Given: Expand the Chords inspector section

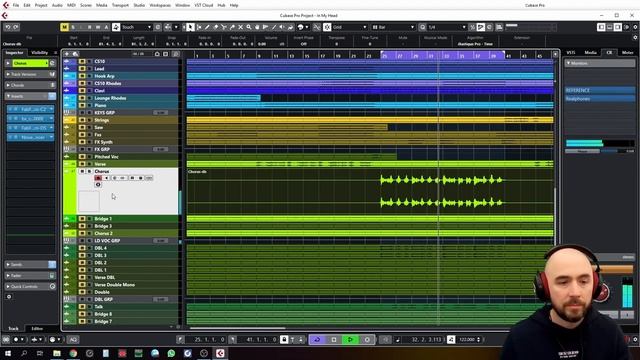Looking at the screenshot, I should (x=30, y=85).
